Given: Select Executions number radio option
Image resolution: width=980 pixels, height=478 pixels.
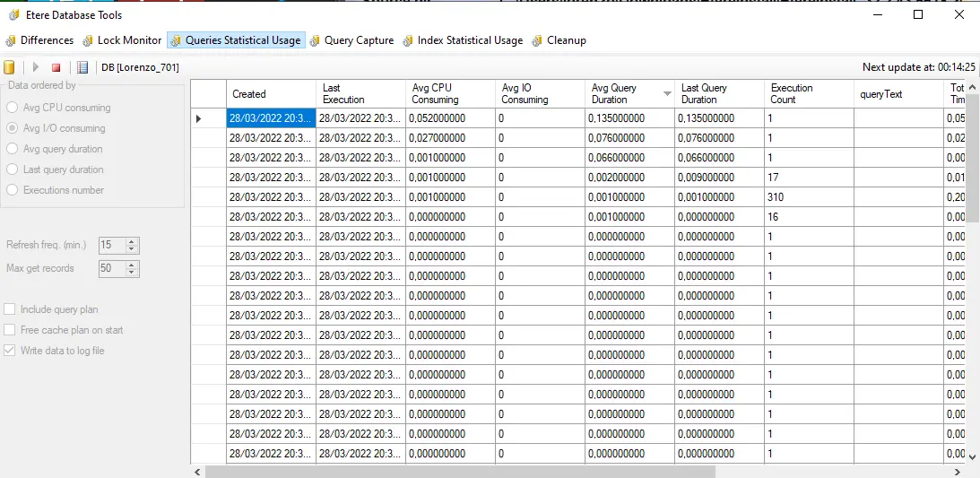Looking at the screenshot, I should click(x=13, y=190).
